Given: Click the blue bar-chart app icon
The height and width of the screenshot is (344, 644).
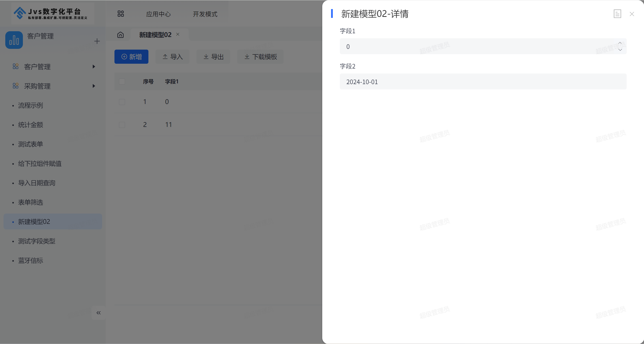Looking at the screenshot, I should [14, 40].
